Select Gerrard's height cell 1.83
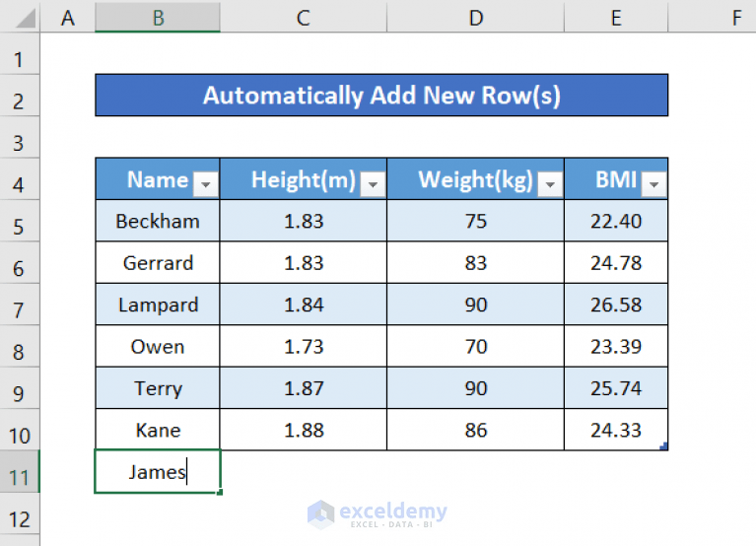The image size is (756, 546). click(304, 262)
